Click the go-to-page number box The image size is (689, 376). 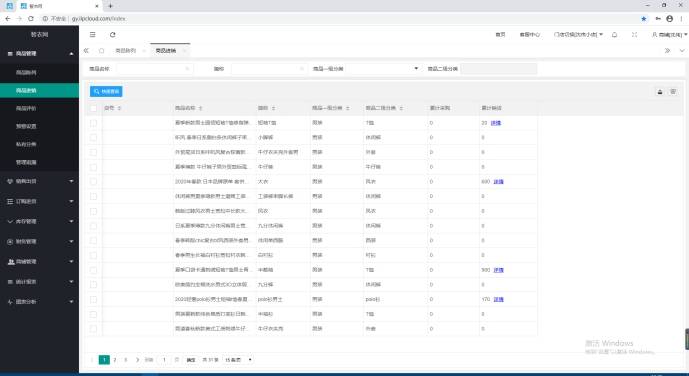[164, 360]
